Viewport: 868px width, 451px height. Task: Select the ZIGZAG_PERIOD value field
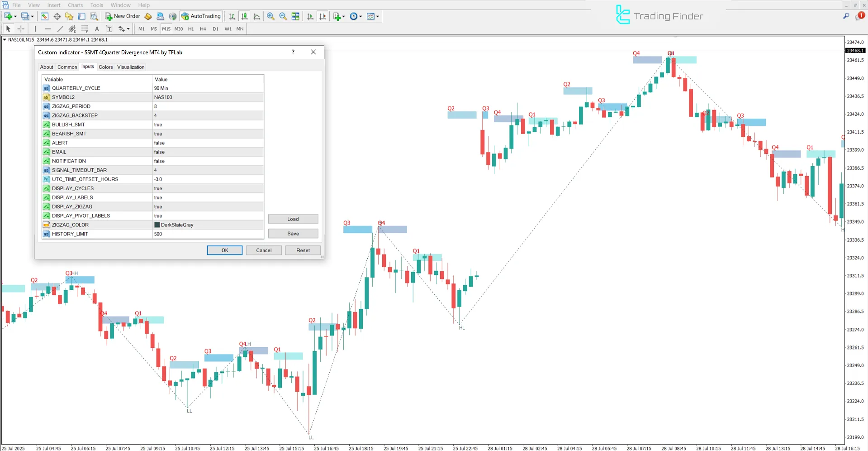pyautogui.click(x=208, y=106)
